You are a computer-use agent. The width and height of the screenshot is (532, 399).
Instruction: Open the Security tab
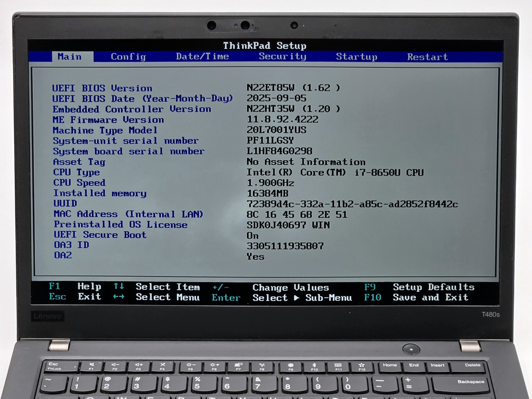tap(283, 57)
